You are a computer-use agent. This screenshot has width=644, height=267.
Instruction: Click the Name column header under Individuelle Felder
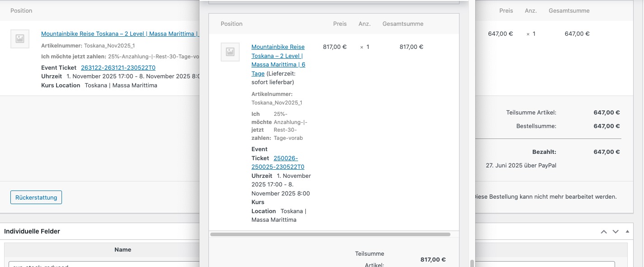click(x=123, y=249)
